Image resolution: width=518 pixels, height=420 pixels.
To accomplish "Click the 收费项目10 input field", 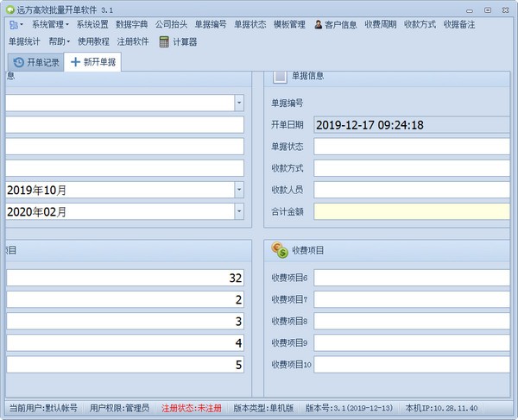I will pos(412,365).
